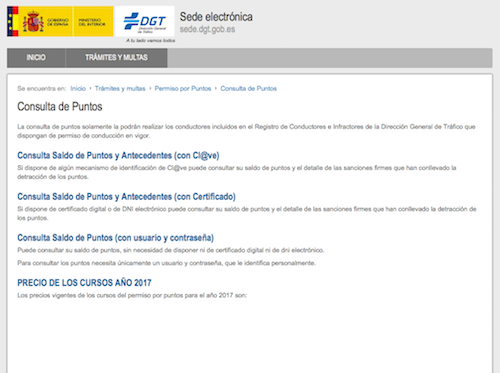Click the sede.dgt.gob.es address text
The width and height of the screenshot is (500, 373).
click(207, 29)
